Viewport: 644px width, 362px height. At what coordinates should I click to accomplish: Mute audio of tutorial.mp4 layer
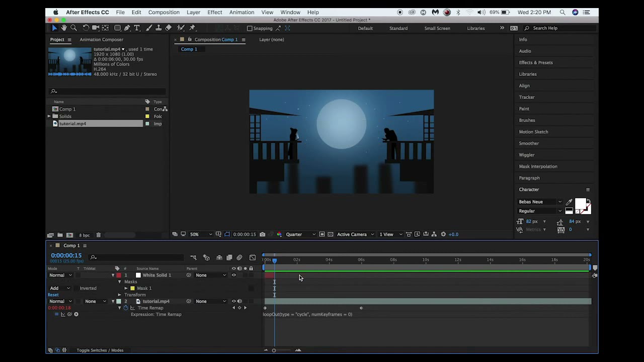tap(239, 301)
